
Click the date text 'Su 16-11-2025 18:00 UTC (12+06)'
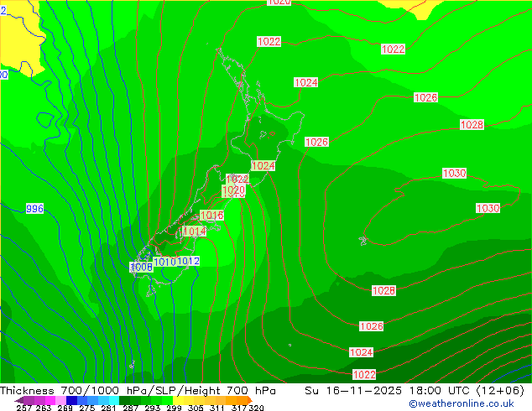415,391
